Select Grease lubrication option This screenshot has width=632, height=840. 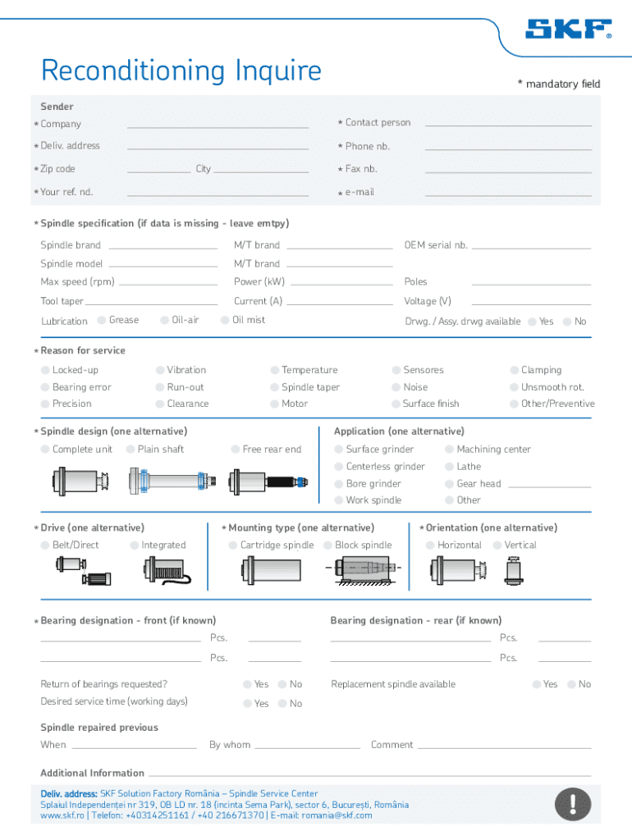click(102, 320)
